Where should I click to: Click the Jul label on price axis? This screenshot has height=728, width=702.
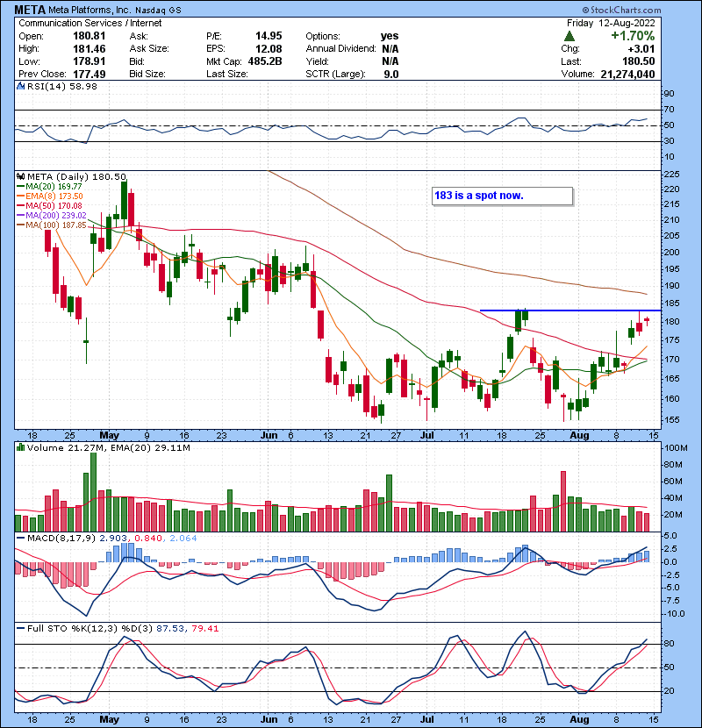tap(427, 436)
